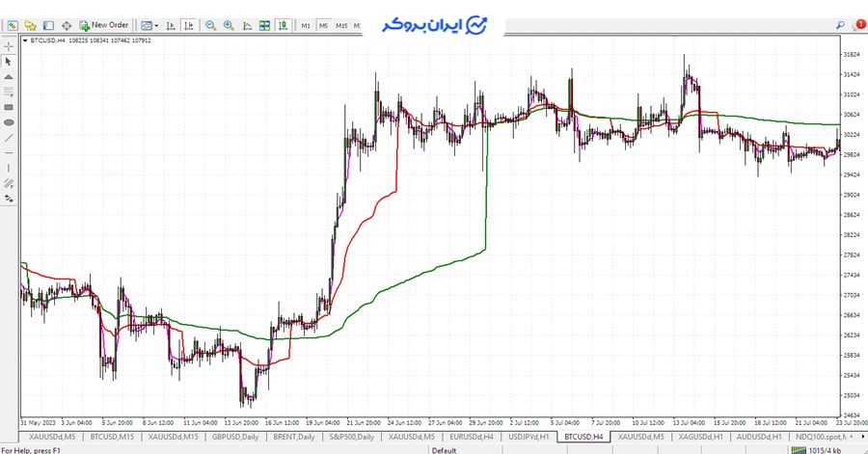
Task: Select the trendline drawing tool
Action: pyautogui.click(x=9, y=138)
